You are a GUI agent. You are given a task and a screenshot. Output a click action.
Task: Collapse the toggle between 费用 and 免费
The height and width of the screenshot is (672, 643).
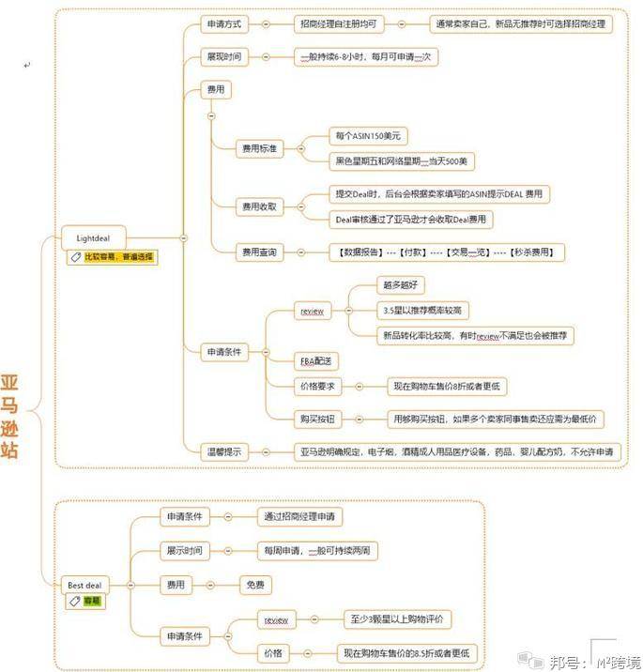coord(210,585)
